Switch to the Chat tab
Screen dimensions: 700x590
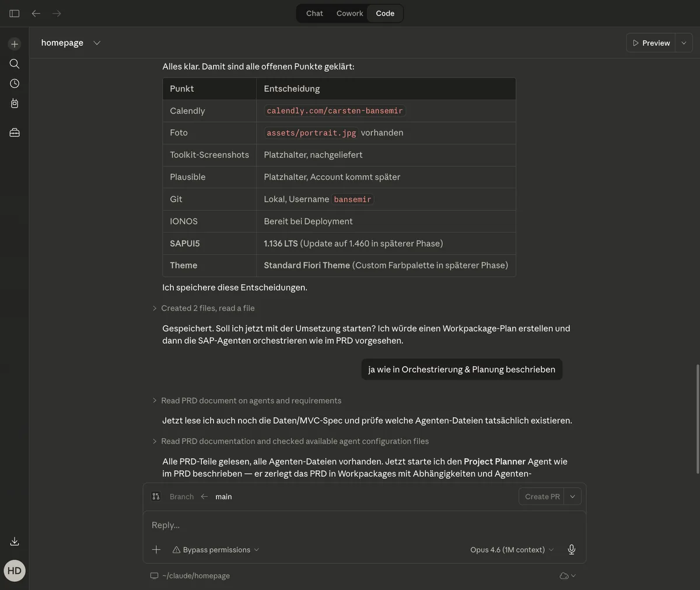point(314,13)
